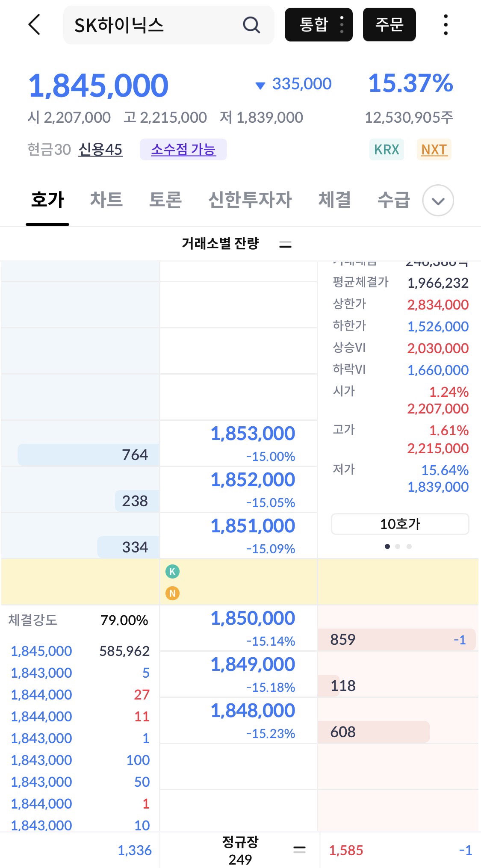Open the 신용45 margin link
Screen dimensions: 481x868
pyautogui.click(x=100, y=150)
